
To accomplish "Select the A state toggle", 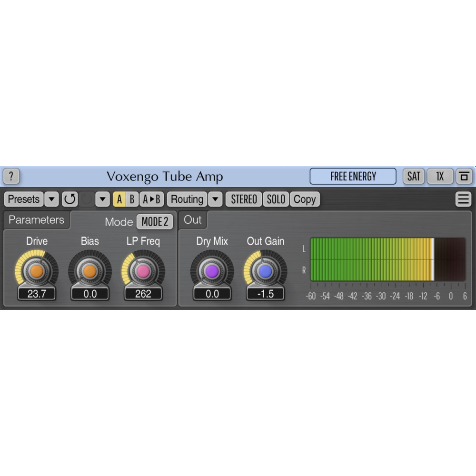I will click(119, 199).
